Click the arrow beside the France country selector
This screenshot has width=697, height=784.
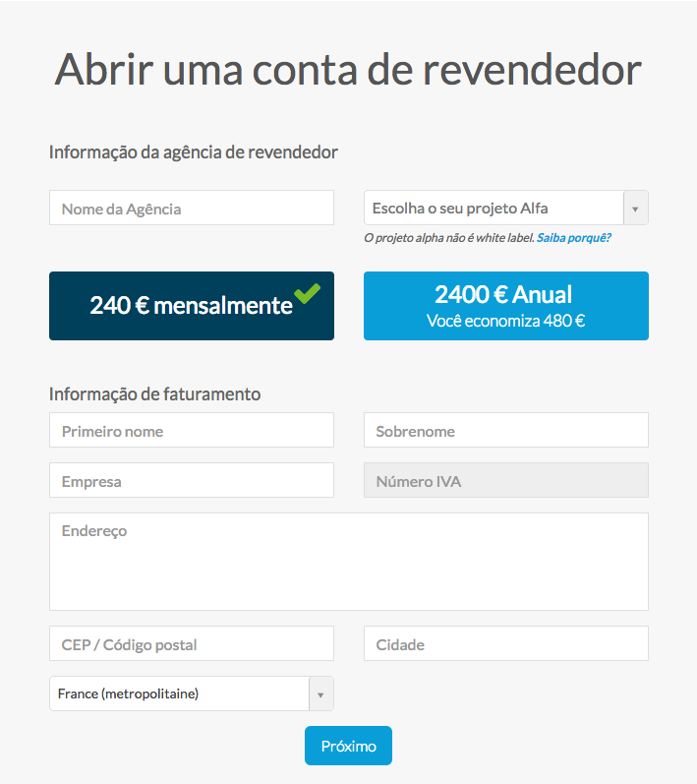[x=320, y=694]
